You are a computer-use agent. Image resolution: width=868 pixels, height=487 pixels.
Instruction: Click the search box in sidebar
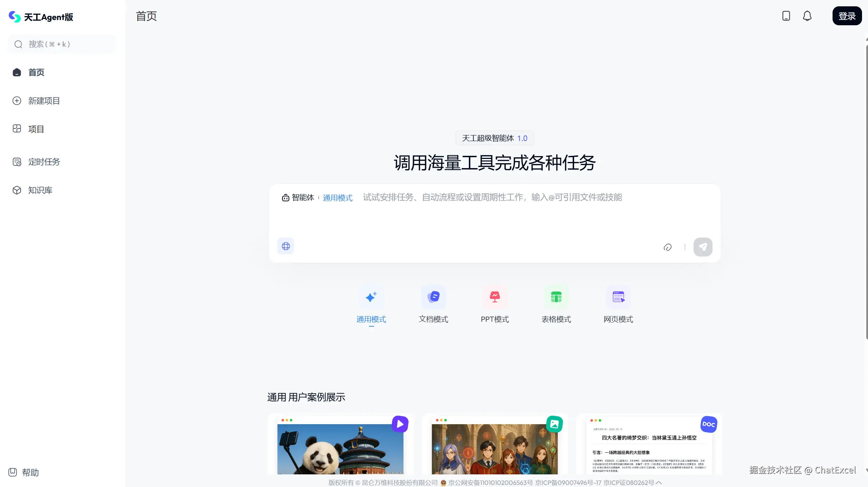click(x=62, y=44)
